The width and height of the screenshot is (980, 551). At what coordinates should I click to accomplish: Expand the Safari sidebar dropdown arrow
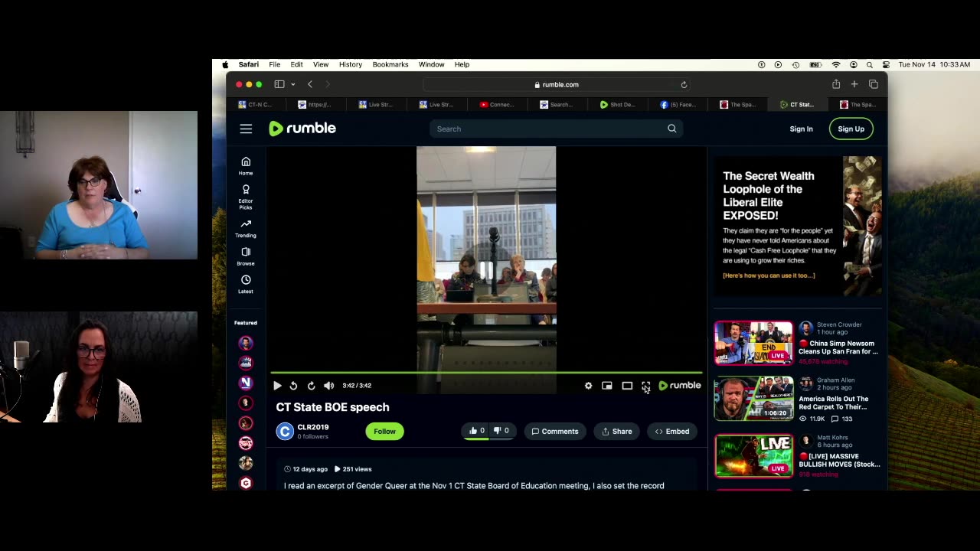[292, 84]
